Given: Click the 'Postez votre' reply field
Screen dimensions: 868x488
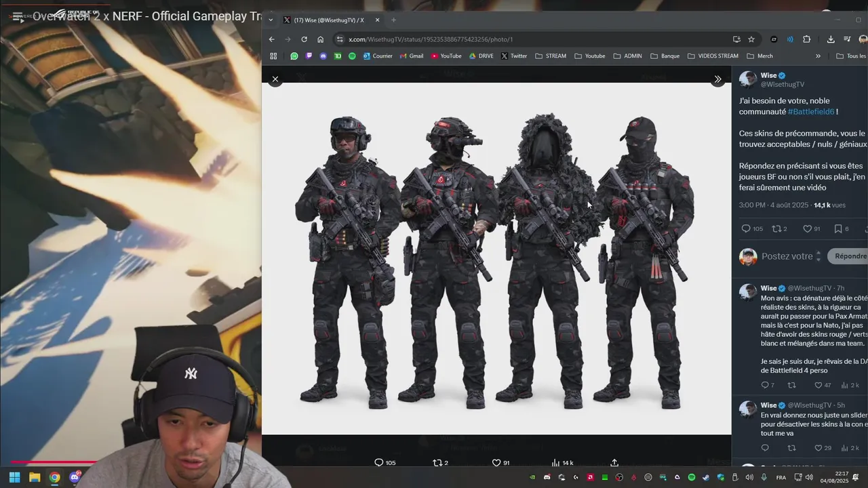Looking at the screenshot, I should click(x=787, y=256).
